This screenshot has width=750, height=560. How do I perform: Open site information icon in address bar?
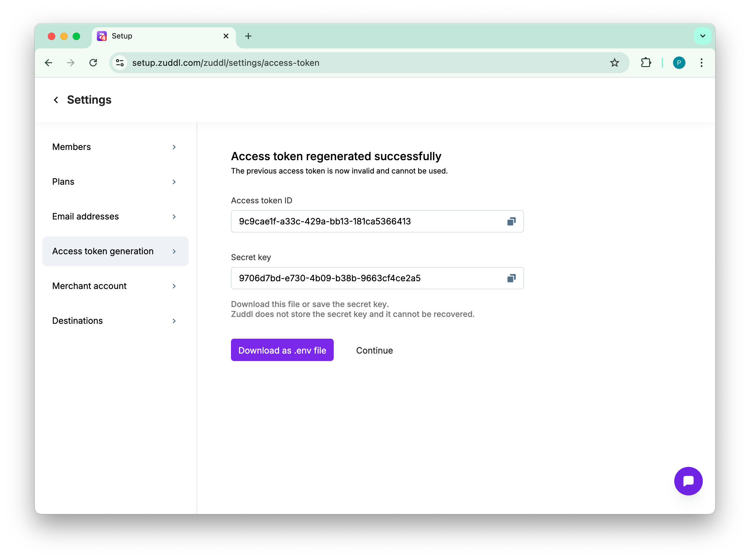click(x=120, y=63)
